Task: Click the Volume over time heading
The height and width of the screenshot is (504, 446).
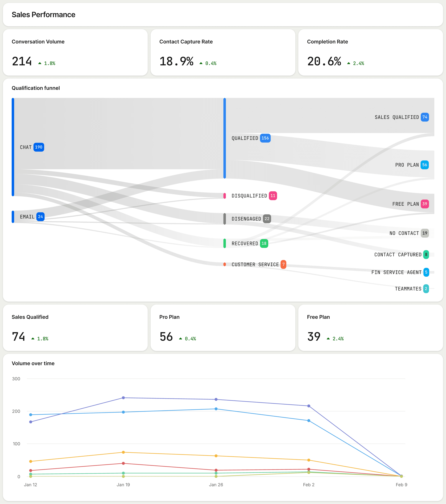Action: 33,363
